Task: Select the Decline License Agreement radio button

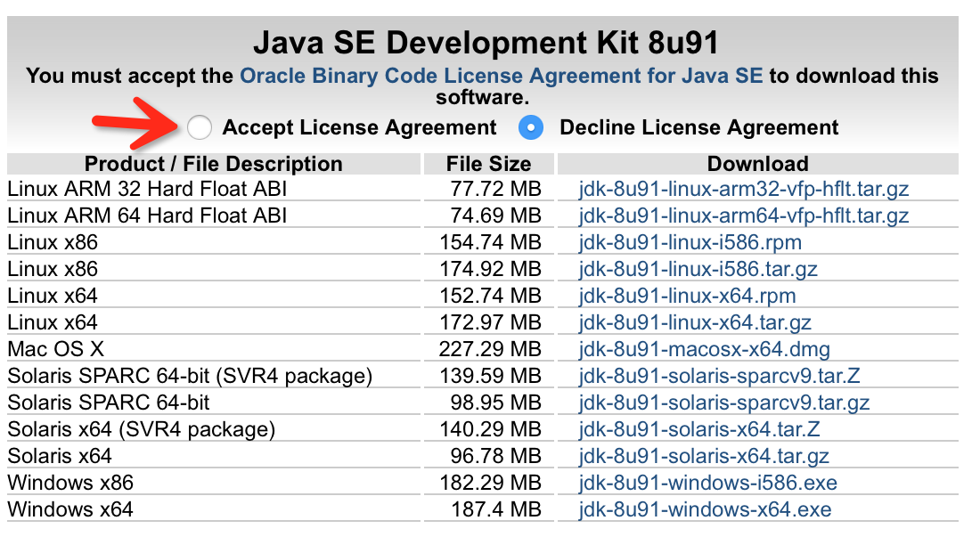Action: [x=531, y=128]
